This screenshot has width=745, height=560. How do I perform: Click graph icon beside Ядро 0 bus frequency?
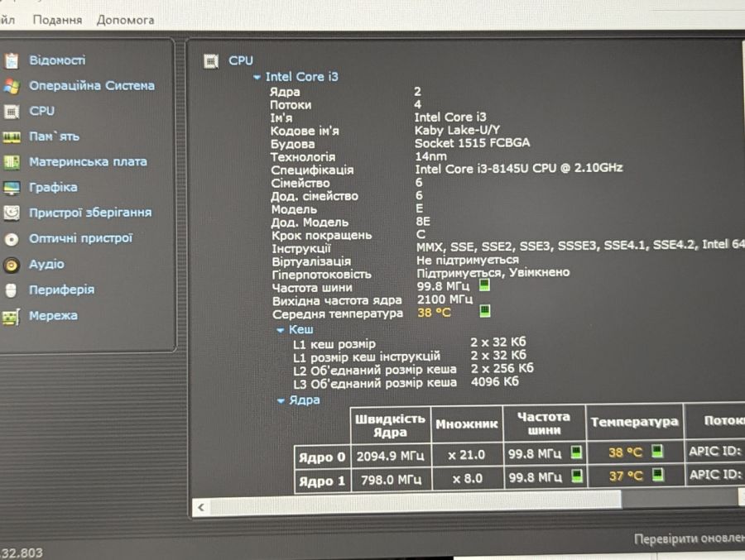(x=576, y=452)
